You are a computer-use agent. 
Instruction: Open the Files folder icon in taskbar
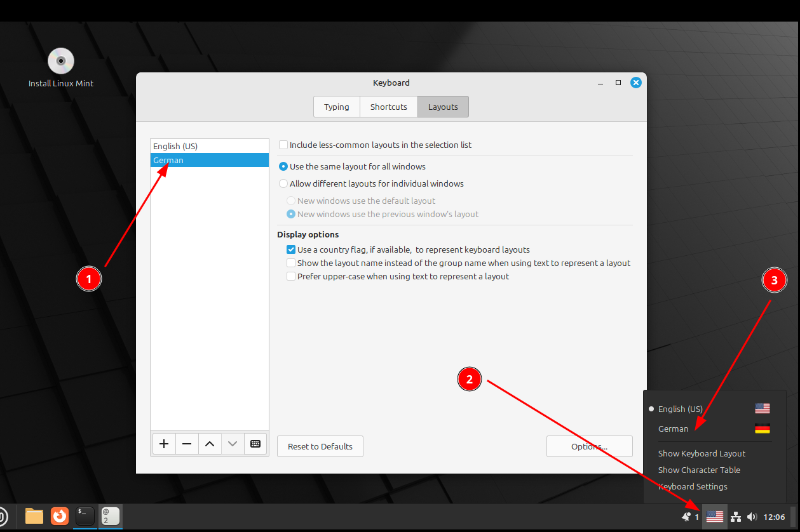click(34, 516)
